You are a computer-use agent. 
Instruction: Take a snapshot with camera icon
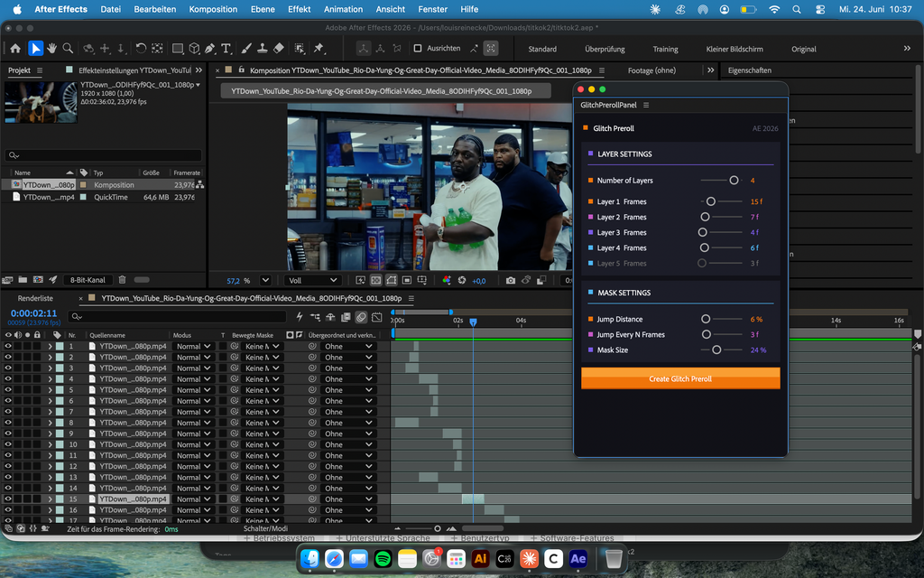point(511,280)
